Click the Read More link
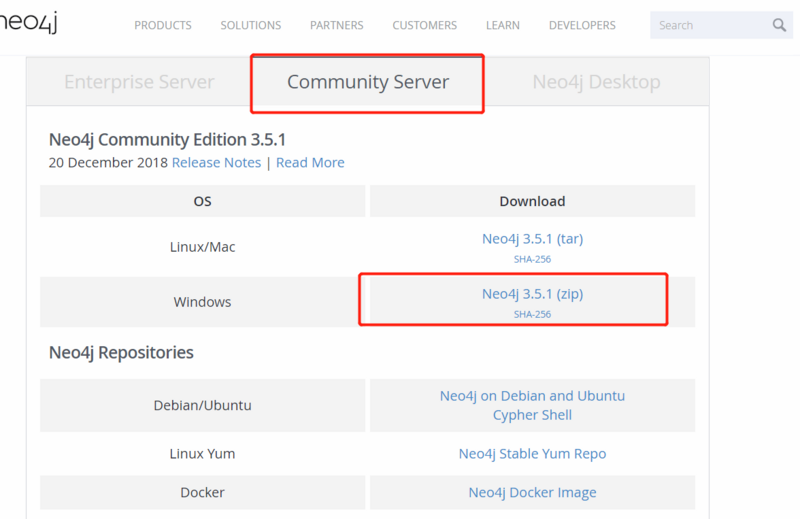800x519 pixels. coord(310,162)
